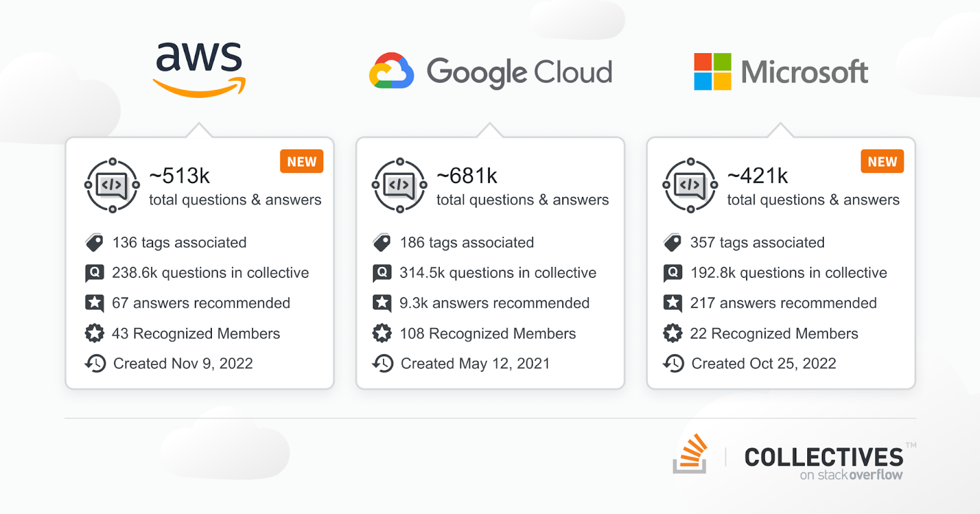
Task: Click tag icon beside 136 tags associated
Action: pos(94,243)
